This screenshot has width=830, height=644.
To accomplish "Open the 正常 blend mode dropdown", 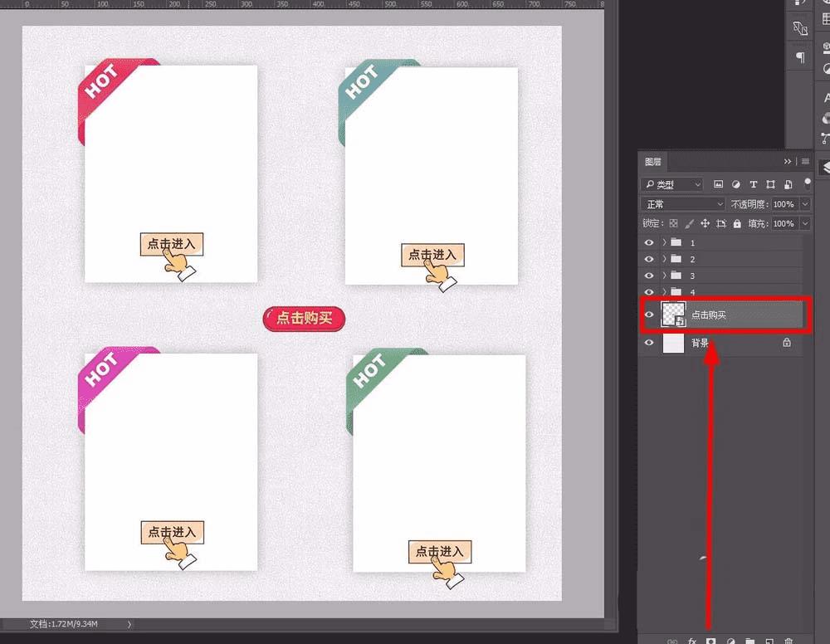I will (683, 203).
